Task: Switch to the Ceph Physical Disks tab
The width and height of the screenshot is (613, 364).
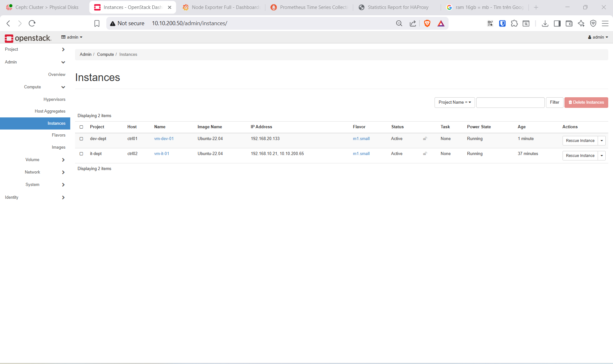Action: [44, 7]
